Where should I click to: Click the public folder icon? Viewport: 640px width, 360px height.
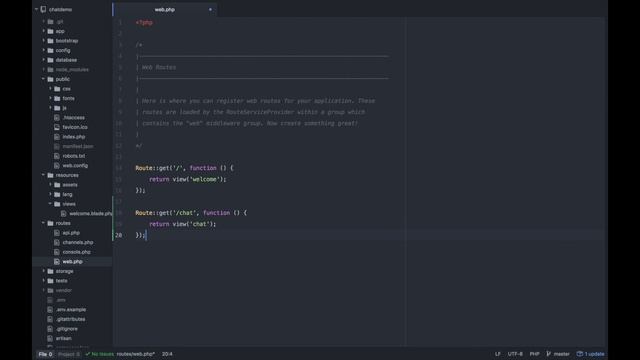pos(50,79)
